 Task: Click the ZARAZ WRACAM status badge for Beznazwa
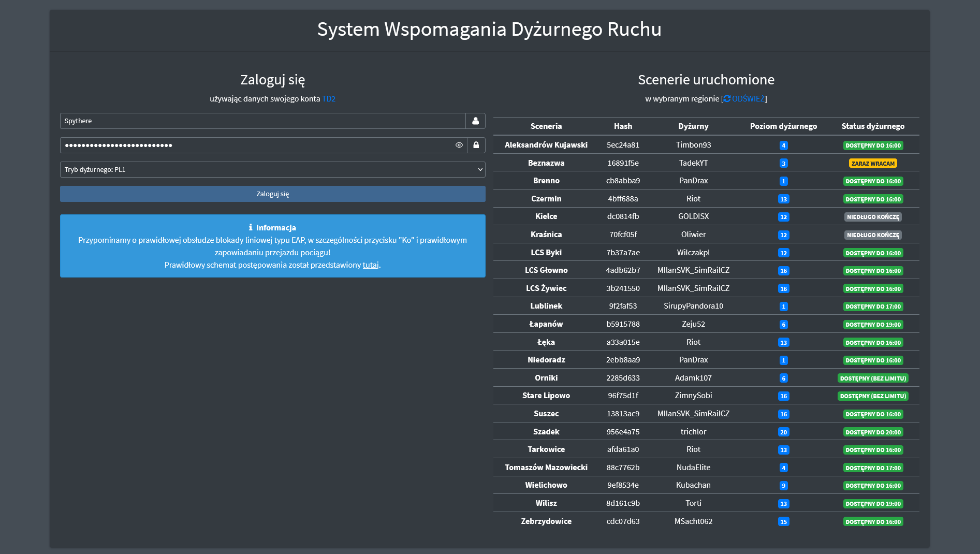pos(873,164)
